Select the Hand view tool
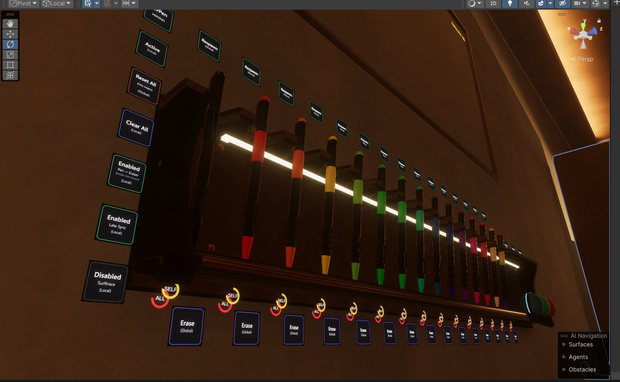 point(10,23)
